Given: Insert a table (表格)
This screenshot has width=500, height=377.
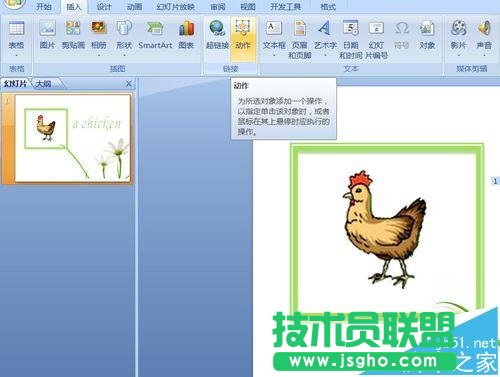Looking at the screenshot, I should 16,38.
